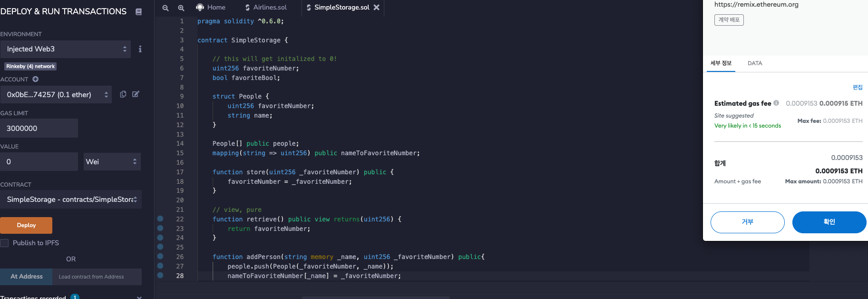Click the https://remix.ethereum.org origin text
The image size is (868, 299).
pyautogui.click(x=756, y=4)
